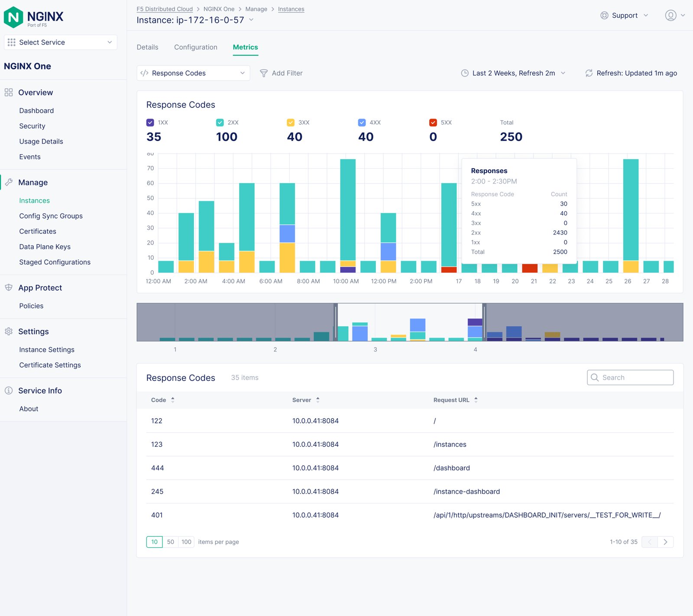Viewport: 693px width, 616px height.
Task: Uncheck the 1XX response code checkbox
Action: [150, 123]
